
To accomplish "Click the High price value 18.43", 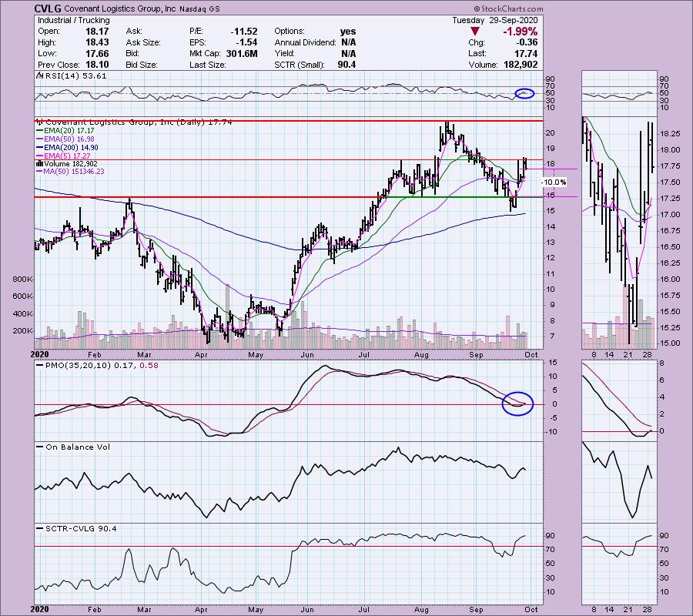I will (98, 42).
